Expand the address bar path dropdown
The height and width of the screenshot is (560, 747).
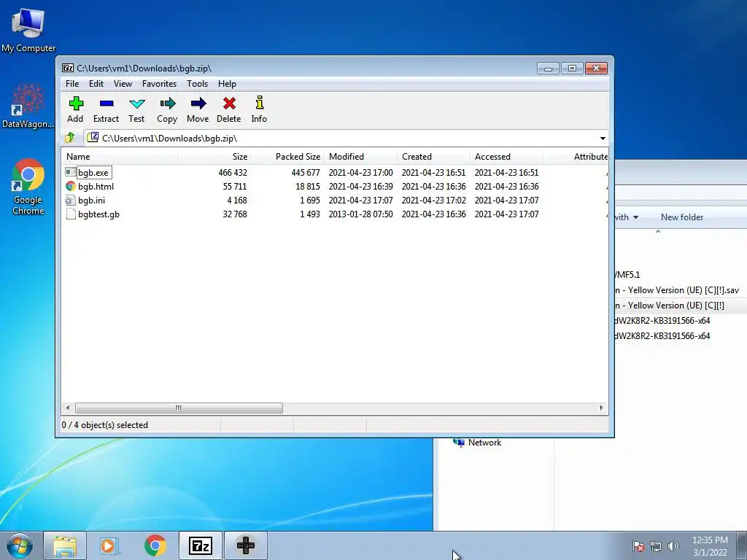[x=603, y=138]
